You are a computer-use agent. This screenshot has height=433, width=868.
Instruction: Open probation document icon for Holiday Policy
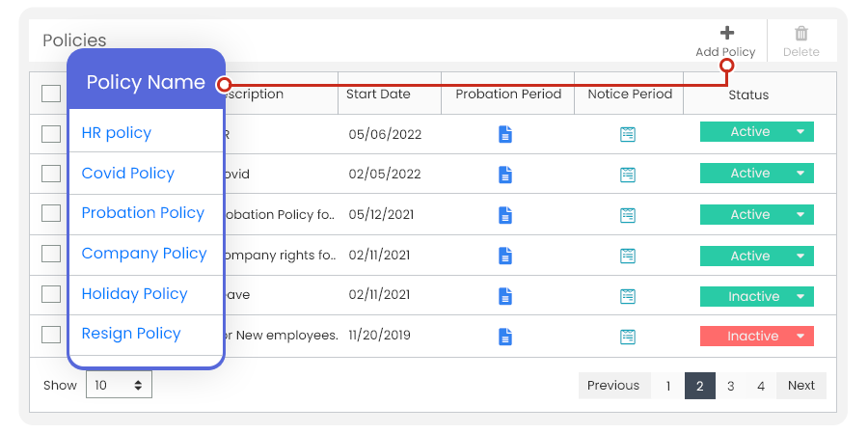pyautogui.click(x=504, y=296)
